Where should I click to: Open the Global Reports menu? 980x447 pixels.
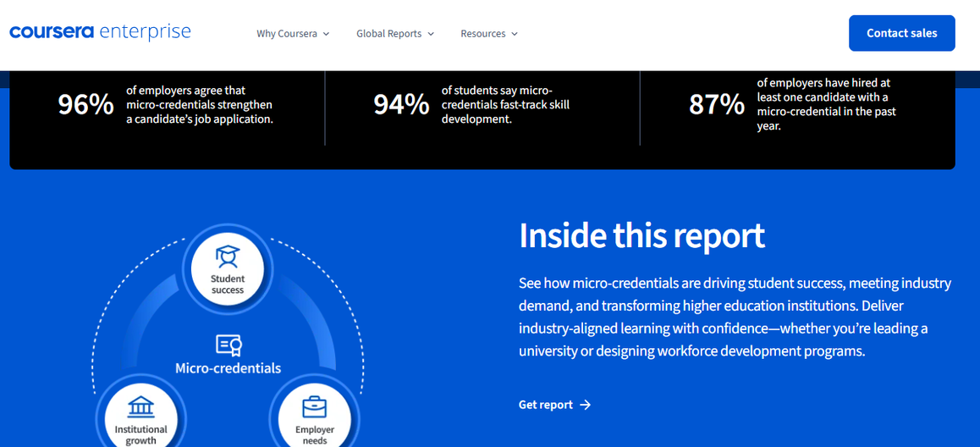(x=395, y=34)
